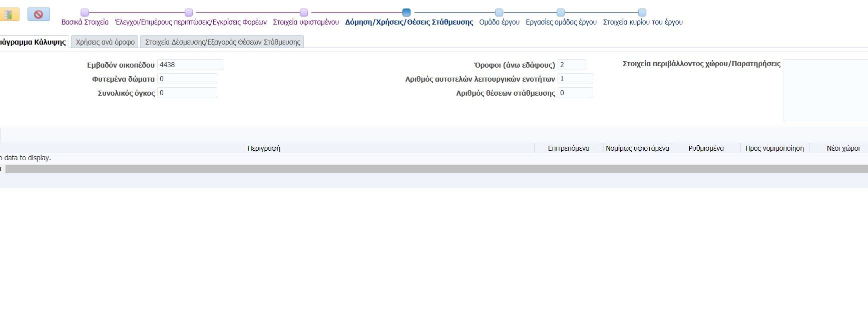Click the Στοιχεία περιβάλλοντος χώρου/Παρατηρήσεις text area
Screen dimensions: 868x319
pos(825,90)
